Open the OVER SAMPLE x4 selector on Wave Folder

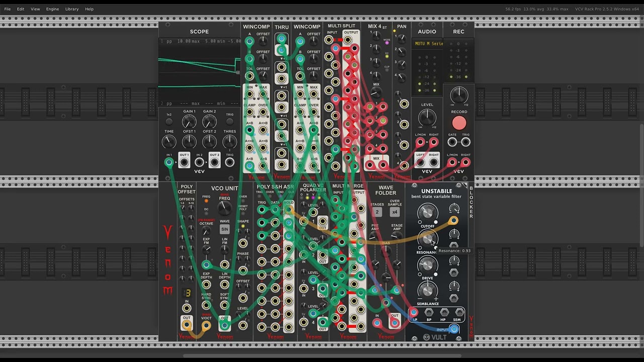tap(395, 212)
